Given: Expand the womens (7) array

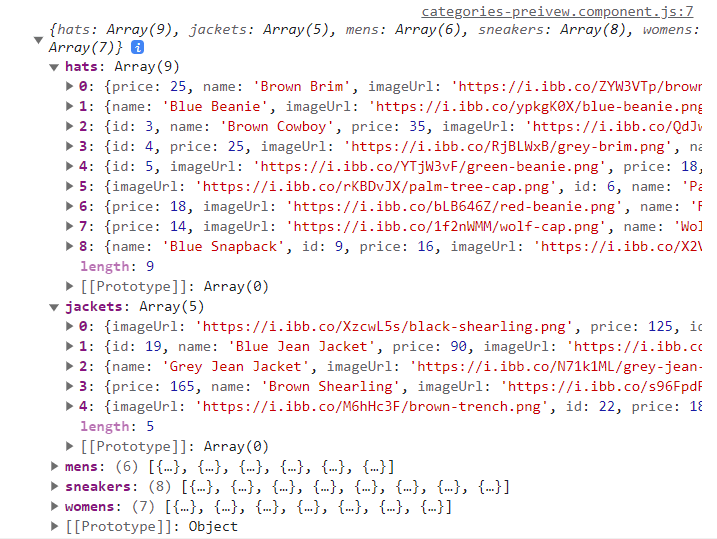Looking at the screenshot, I should (54, 506).
